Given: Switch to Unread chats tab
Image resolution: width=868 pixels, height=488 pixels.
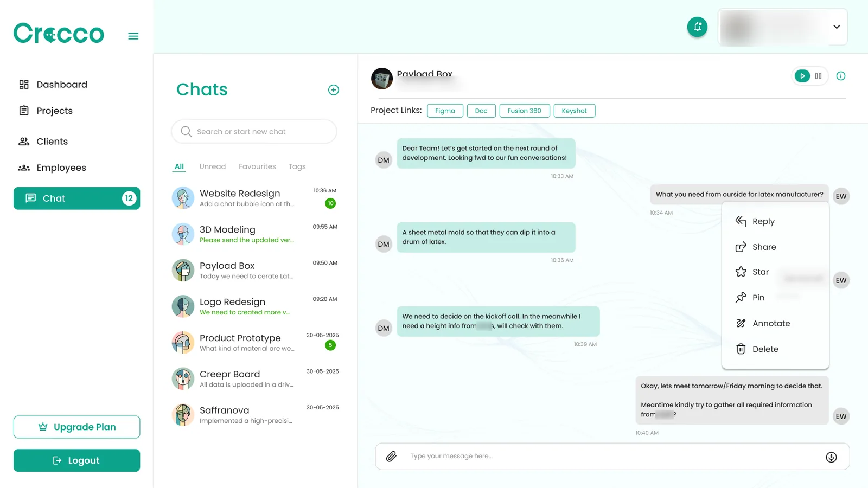Looking at the screenshot, I should pyautogui.click(x=213, y=166).
